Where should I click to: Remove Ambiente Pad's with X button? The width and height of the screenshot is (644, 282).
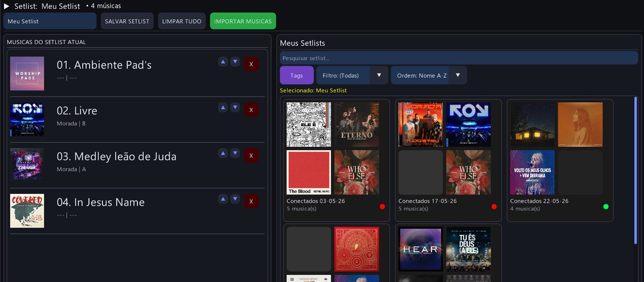pos(251,64)
